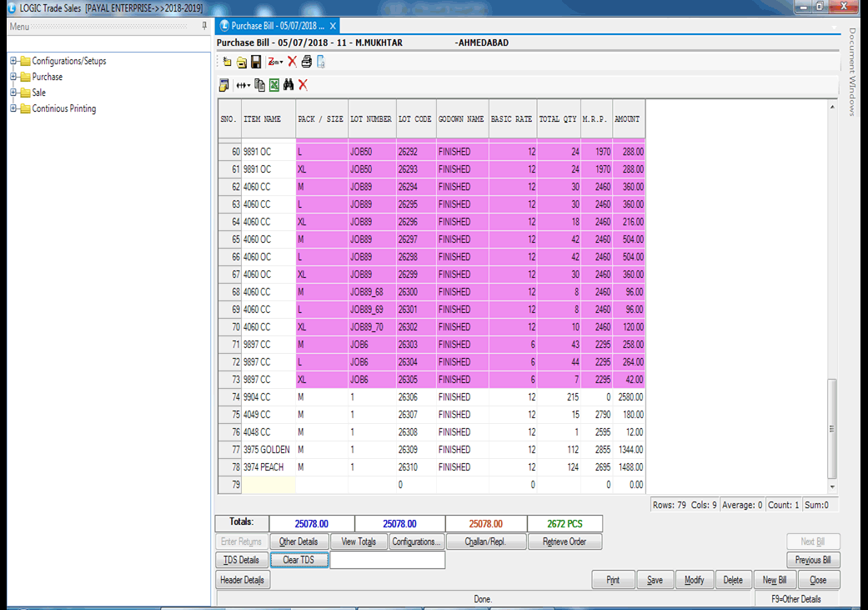868x610 pixels.
Task: Pin the Menu panel with pushpin icon
Action: pyautogui.click(x=204, y=27)
